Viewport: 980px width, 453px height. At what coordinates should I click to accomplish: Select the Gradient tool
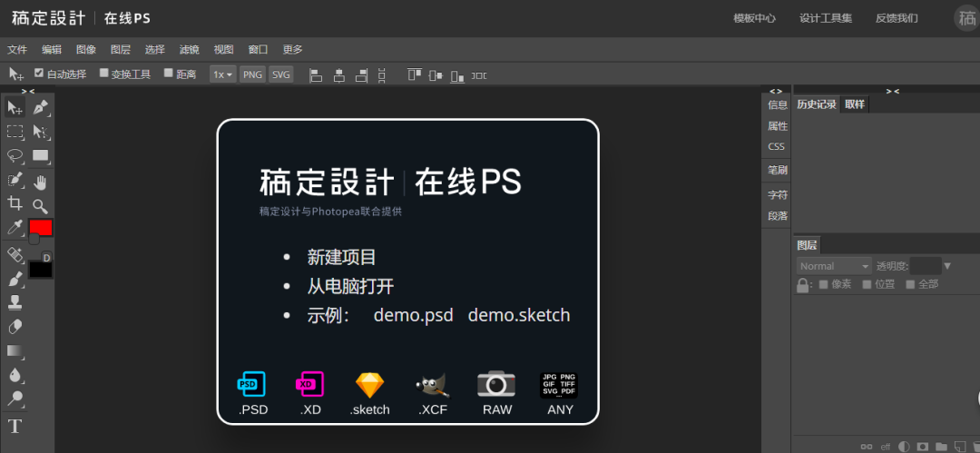pos(15,350)
